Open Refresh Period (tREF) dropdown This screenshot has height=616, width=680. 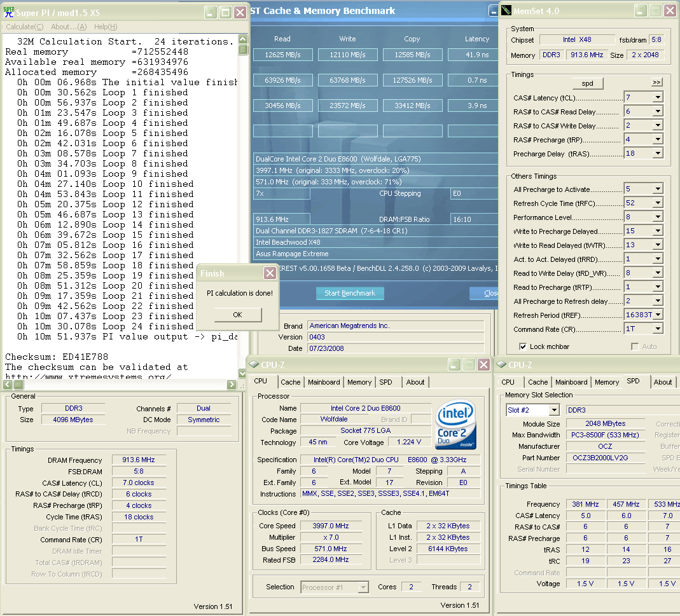(658, 315)
